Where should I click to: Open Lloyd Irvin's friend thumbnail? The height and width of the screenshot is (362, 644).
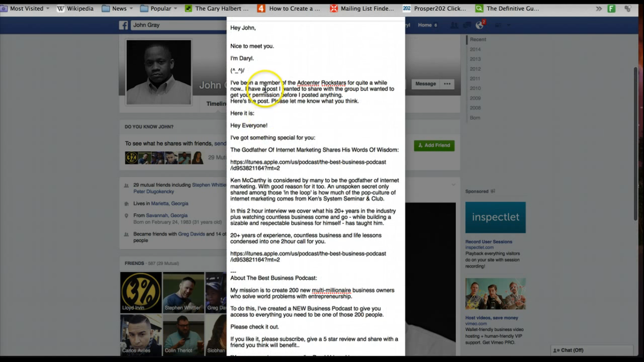click(141, 293)
